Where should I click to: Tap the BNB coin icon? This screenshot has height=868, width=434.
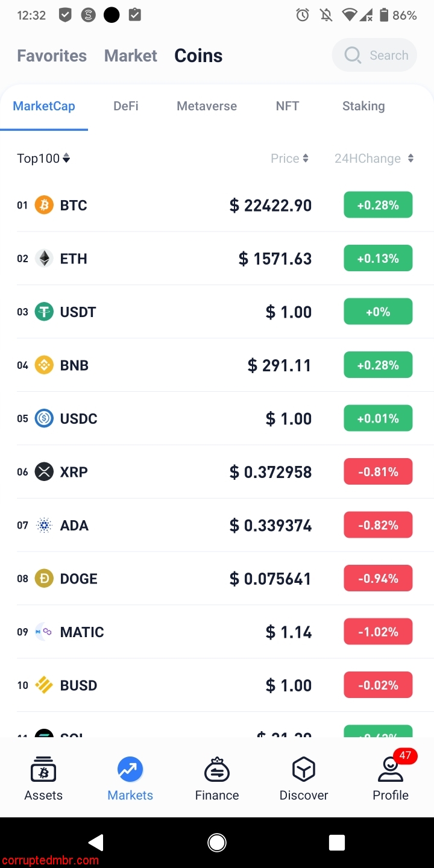click(x=44, y=365)
